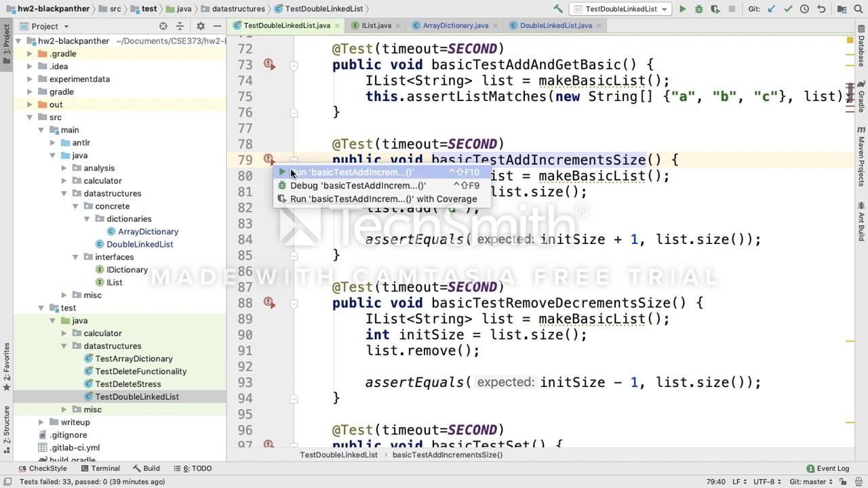
Task: Open the Event Log button
Action: (x=827, y=468)
